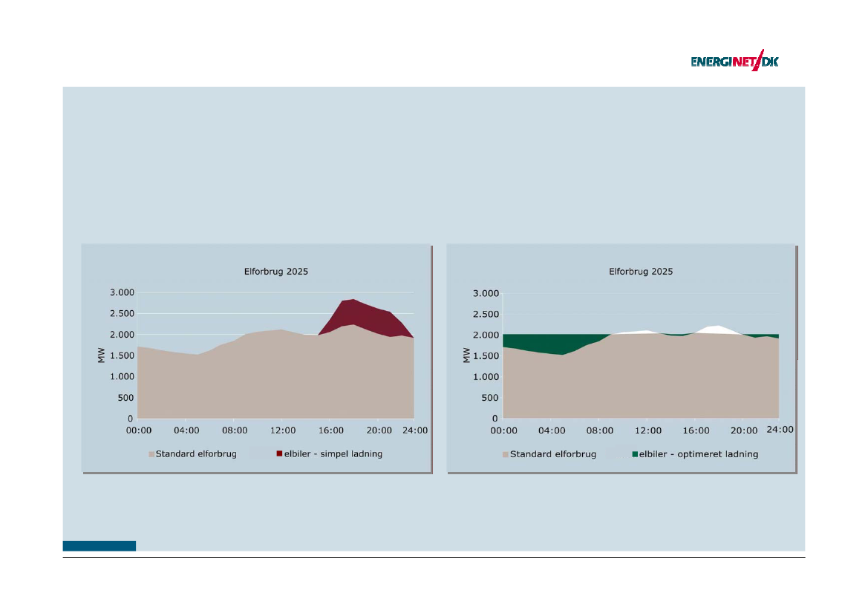Click the 24:00 x-axis tick on right chart

pyautogui.click(x=779, y=429)
